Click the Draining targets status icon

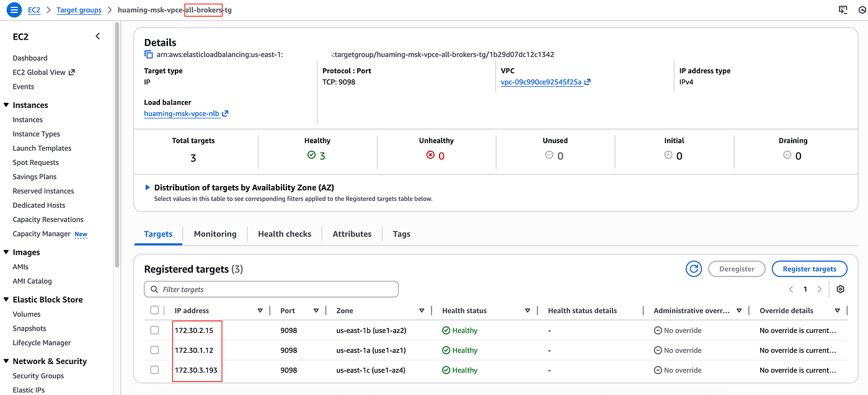pos(787,155)
